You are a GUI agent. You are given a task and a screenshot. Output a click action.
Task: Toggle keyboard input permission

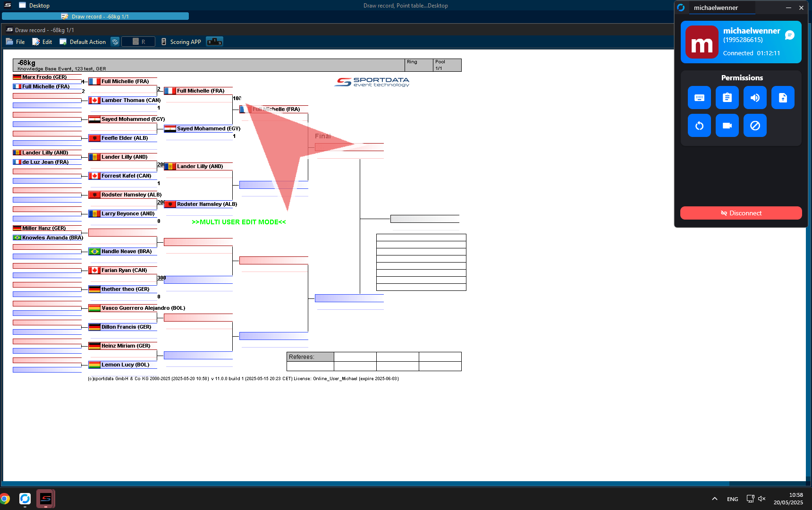click(x=699, y=98)
